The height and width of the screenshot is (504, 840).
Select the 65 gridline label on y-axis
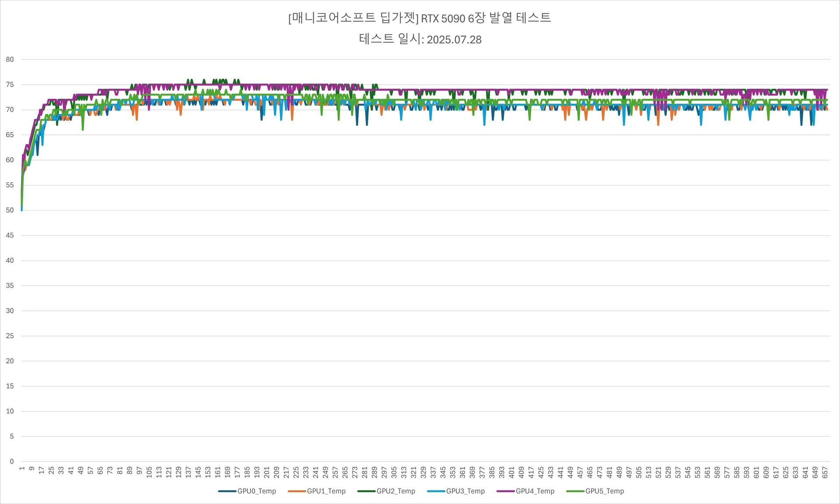(10, 135)
